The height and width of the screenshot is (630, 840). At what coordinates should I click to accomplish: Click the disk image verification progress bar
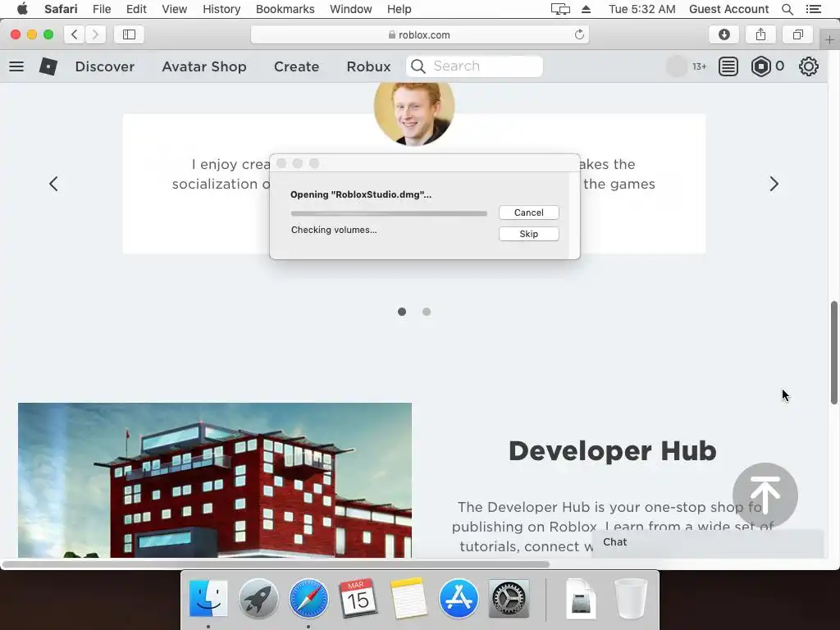click(x=389, y=213)
